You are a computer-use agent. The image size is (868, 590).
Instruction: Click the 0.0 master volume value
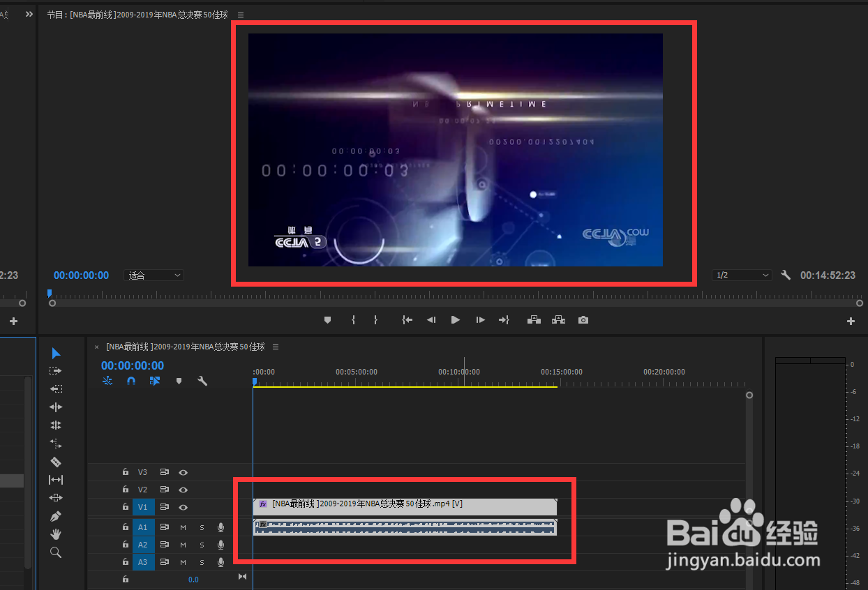tap(193, 580)
